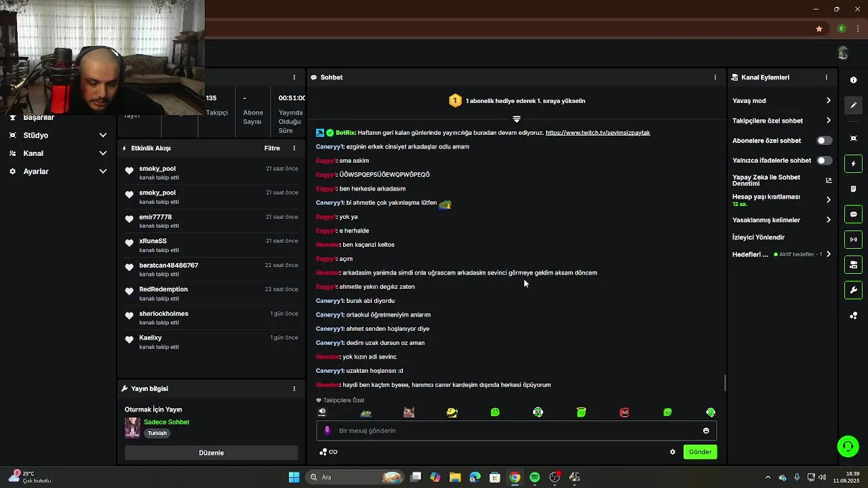The image size is (868, 488).
Task: Select the pencil edit icon in the right rail
Action: coord(853,105)
